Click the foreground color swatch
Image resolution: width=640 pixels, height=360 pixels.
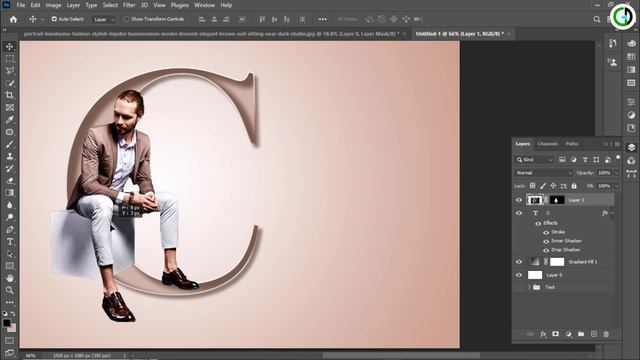(x=7, y=323)
